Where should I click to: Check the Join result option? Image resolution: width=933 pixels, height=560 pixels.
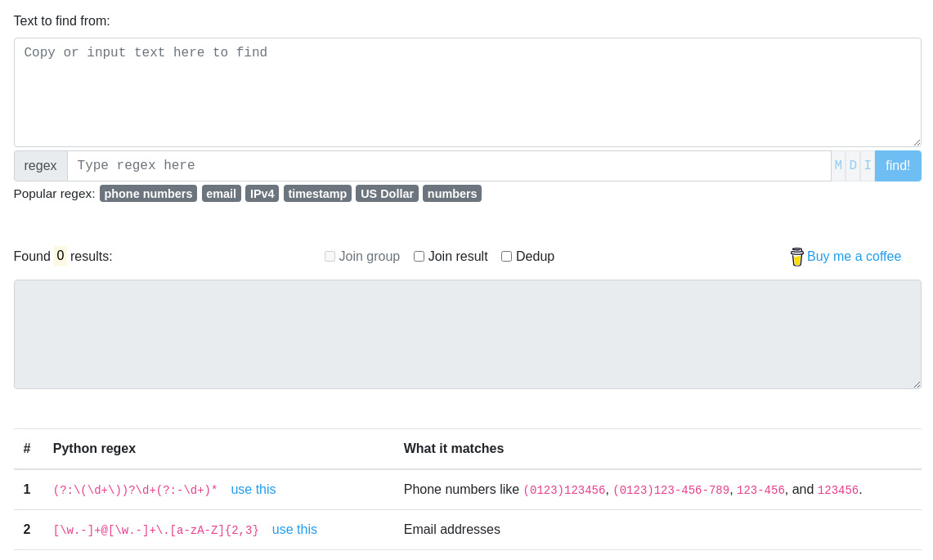click(419, 256)
